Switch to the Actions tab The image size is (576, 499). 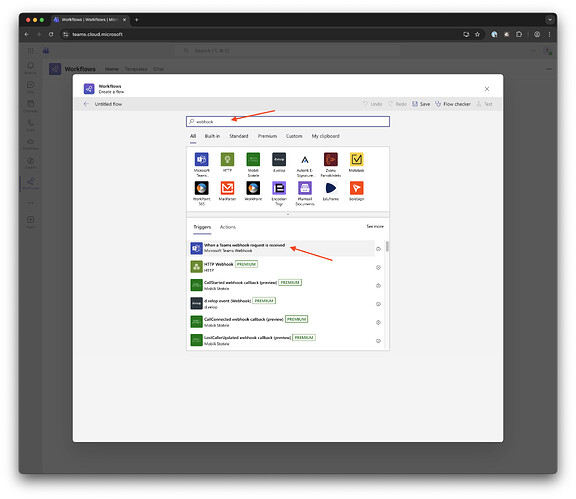click(228, 227)
